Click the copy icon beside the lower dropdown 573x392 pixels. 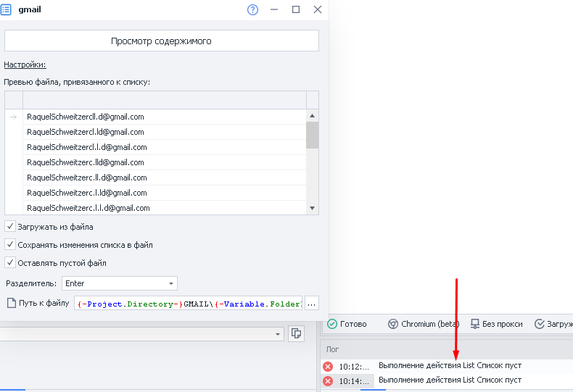[x=296, y=333]
